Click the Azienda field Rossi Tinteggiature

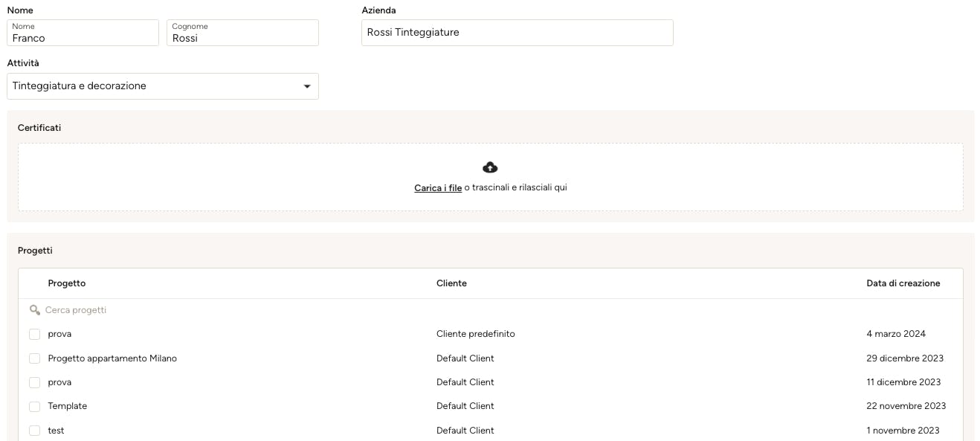coord(518,33)
